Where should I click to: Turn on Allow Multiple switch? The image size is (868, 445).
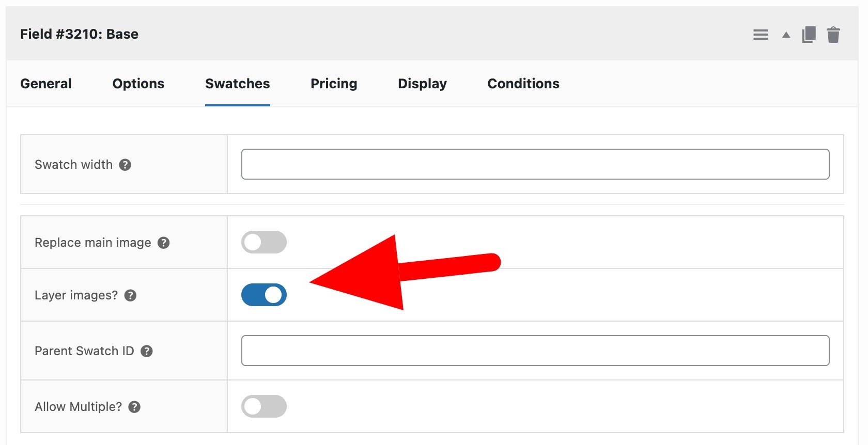[x=263, y=406]
